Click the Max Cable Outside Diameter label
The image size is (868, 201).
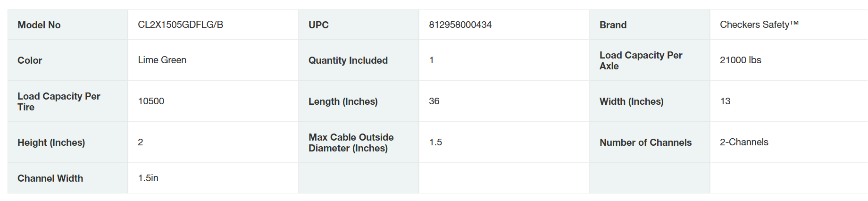tap(351, 142)
